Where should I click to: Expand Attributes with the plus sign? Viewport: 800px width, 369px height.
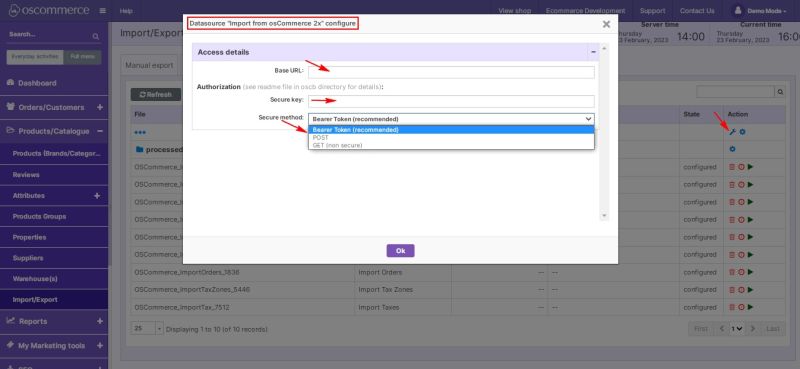click(x=97, y=195)
